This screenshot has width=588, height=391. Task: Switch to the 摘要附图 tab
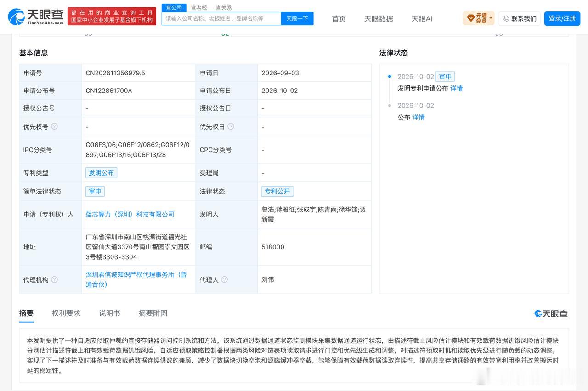click(x=153, y=313)
